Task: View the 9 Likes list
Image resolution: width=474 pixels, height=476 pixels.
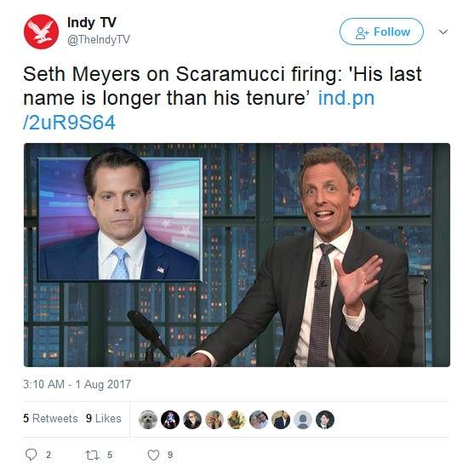Action: tap(104, 418)
